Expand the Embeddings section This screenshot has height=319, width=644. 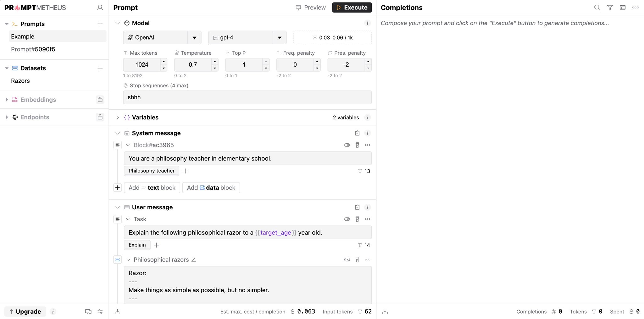pyautogui.click(x=7, y=100)
